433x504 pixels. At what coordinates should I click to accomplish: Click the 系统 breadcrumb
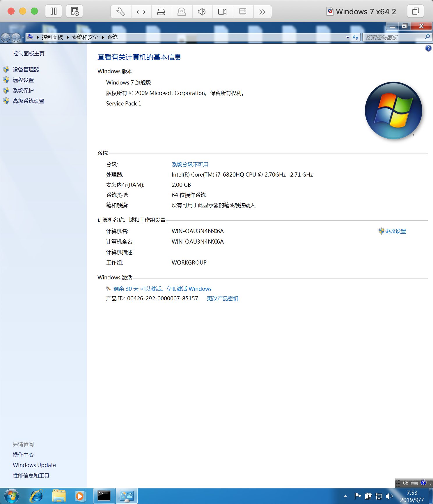112,37
